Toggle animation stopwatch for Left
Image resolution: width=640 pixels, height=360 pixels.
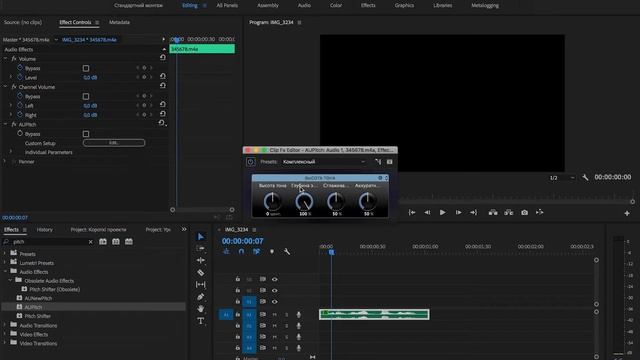click(x=20, y=105)
